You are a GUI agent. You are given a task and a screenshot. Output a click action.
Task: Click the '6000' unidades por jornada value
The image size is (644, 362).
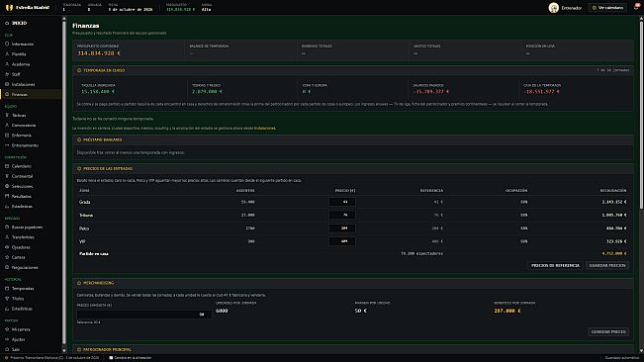click(x=222, y=312)
